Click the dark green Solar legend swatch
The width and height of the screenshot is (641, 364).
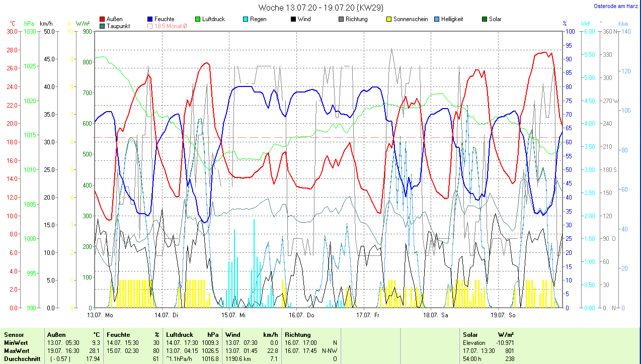click(485, 19)
